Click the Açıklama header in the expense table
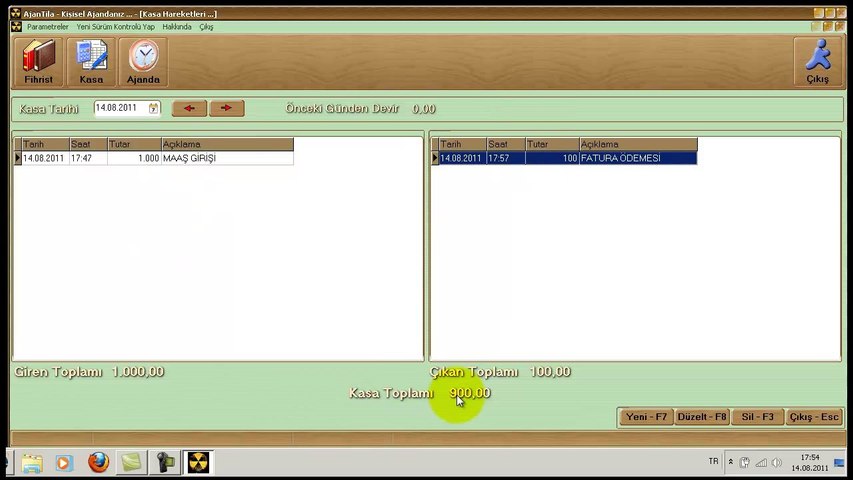This screenshot has width=853, height=480. coord(638,144)
